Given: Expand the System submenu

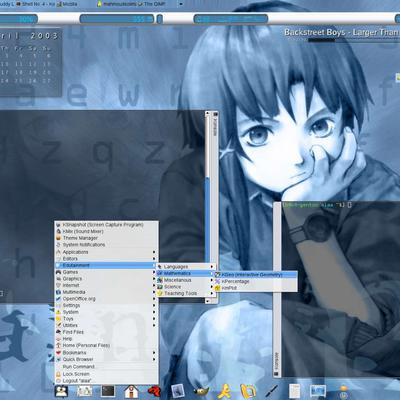Looking at the screenshot, I should [106, 312].
